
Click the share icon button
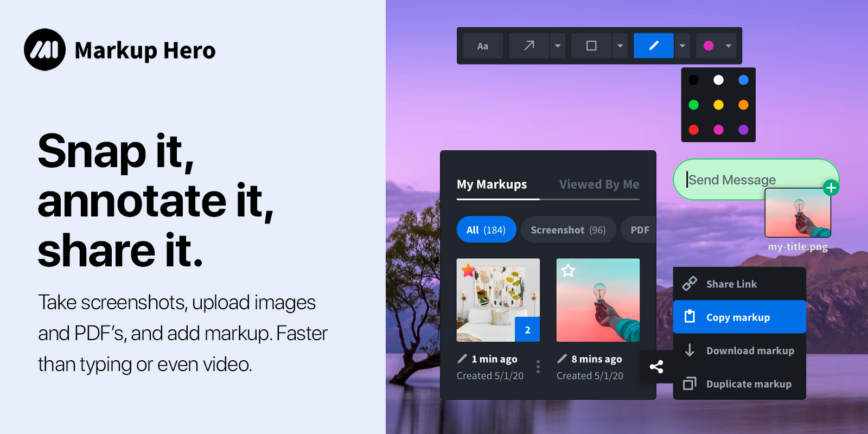(x=656, y=367)
